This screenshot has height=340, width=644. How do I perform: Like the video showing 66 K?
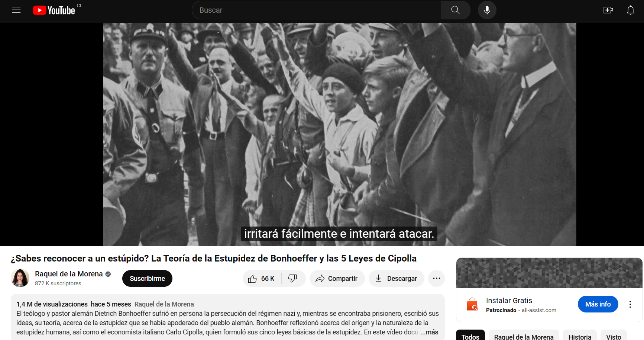pos(262,278)
